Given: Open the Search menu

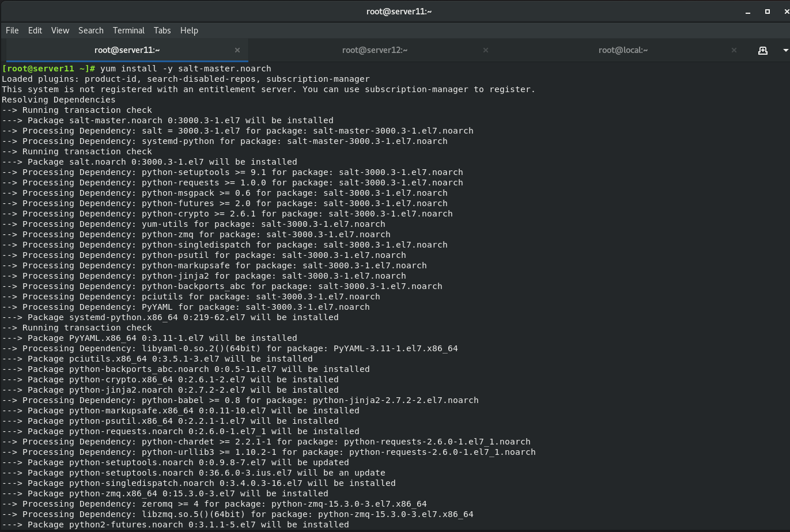Looking at the screenshot, I should click(x=90, y=30).
